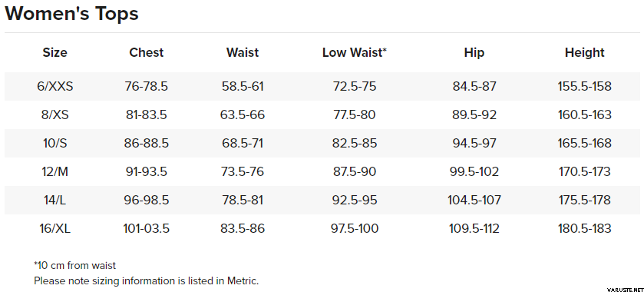Image resolution: width=644 pixels, height=292 pixels.
Task: Click the Waist column header
Action: [x=243, y=53]
